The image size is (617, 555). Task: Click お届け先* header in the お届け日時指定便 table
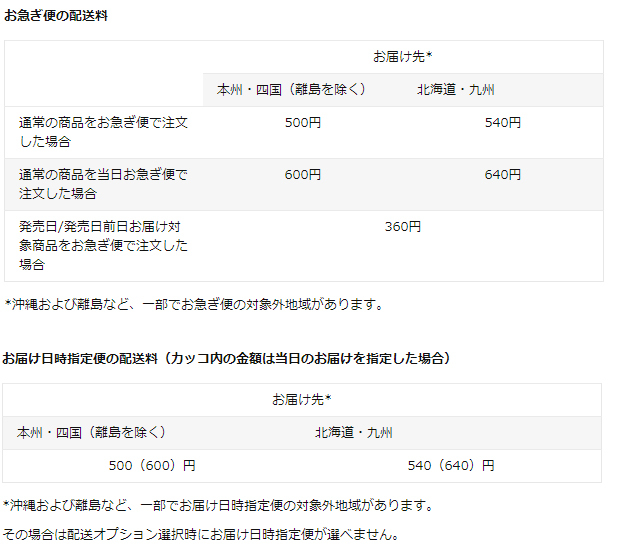pos(301,399)
